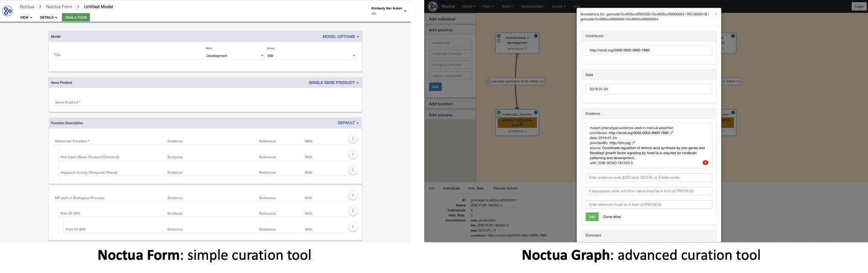
Task: Click the Noctua Graph logo icon
Action: pyautogui.click(x=433, y=6)
